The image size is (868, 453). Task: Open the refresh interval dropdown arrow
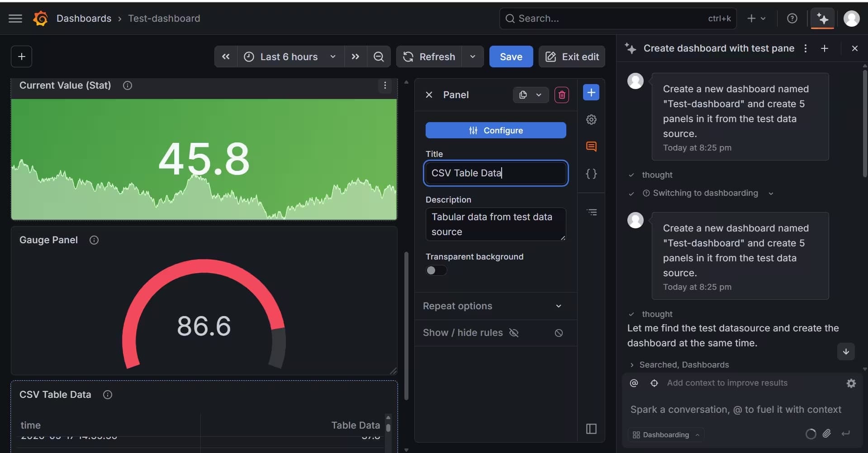click(473, 57)
